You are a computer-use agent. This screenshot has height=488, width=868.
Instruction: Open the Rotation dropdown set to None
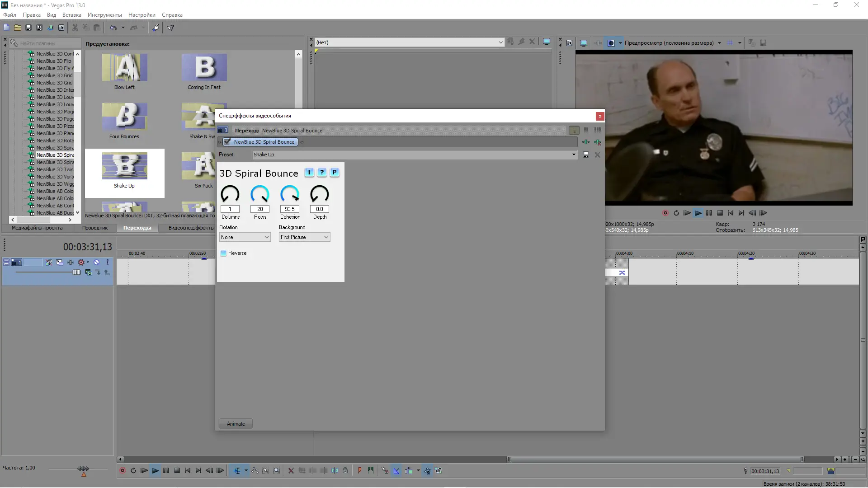coord(245,237)
